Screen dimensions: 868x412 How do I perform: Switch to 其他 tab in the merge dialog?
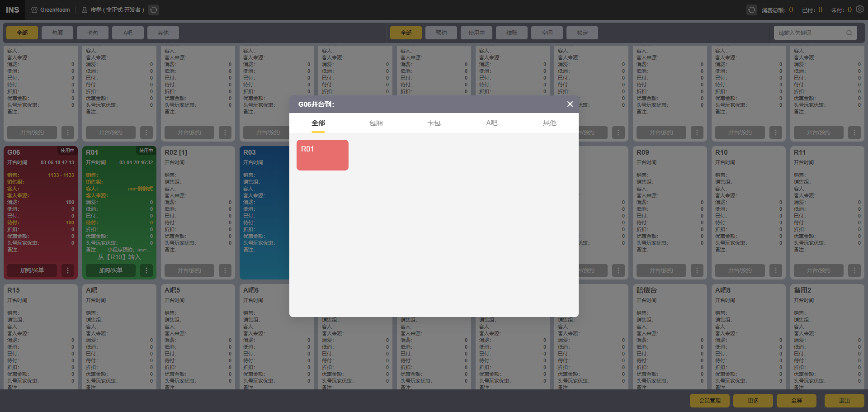[x=550, y=123]
